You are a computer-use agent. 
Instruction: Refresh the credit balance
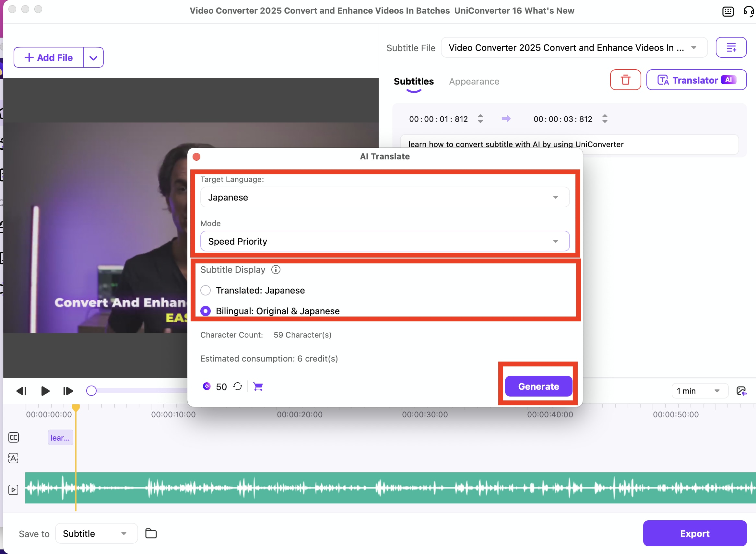pyautogui.click(x=238, y=386)
